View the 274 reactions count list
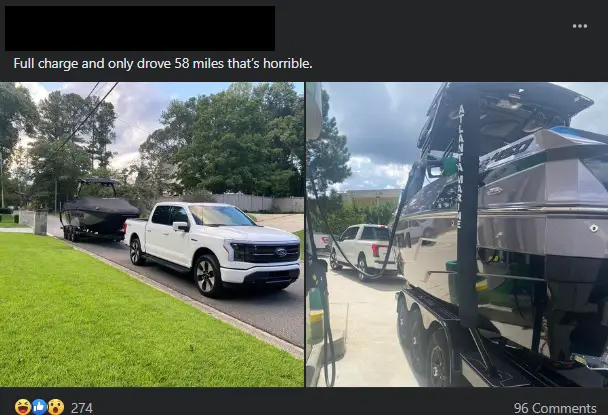 (x=82, y=408)
